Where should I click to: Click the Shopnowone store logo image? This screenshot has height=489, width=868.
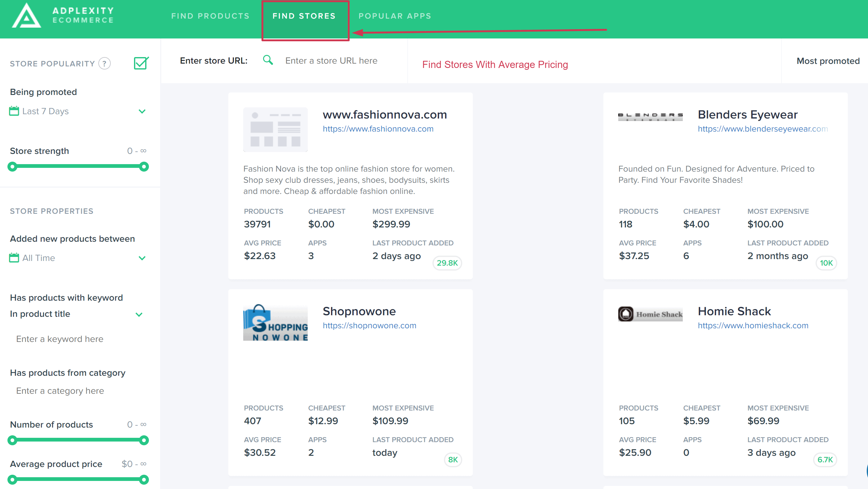pyautogui.click(x=275, y=322)
